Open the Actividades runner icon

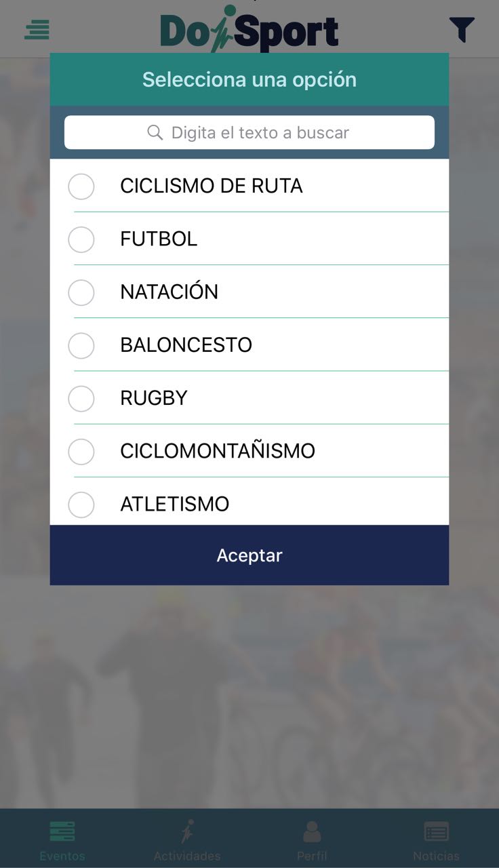tap(187, 831)
